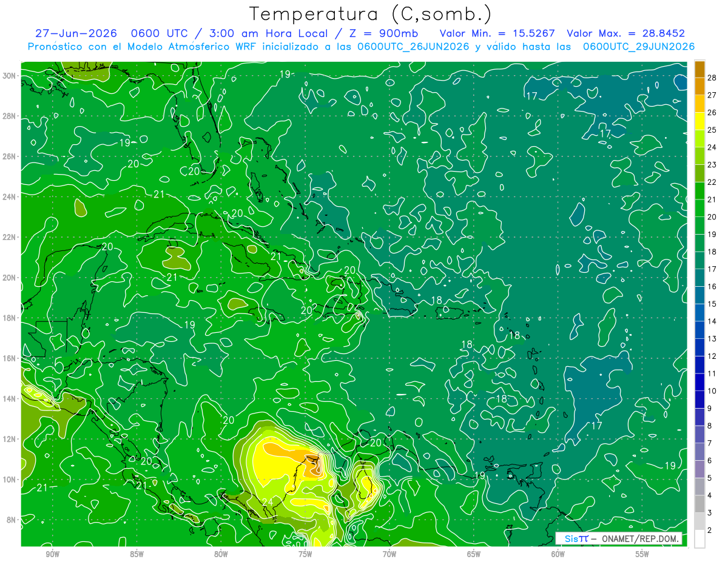Click the initialization stamp "0600UTC_26JUN2026"
728x562 pixels.
click(x=413, y=47)
